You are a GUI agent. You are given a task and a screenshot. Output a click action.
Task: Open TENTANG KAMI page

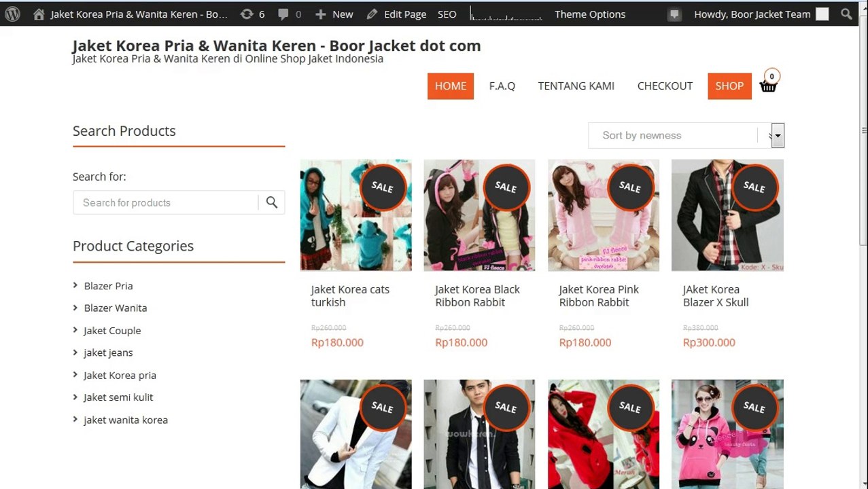tap(576, 86)
